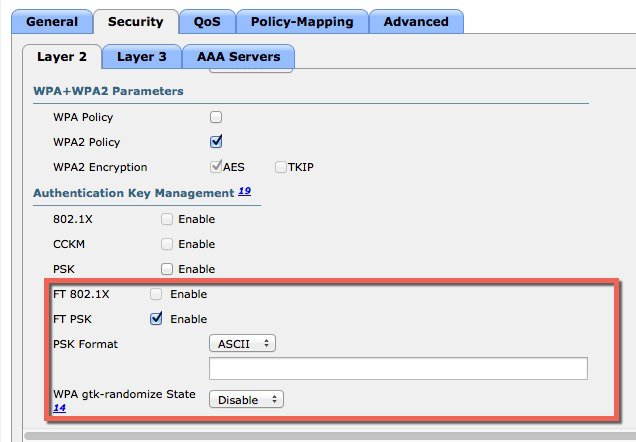636x442 pixels.
Task: Switch to AAA Servers sub-tab
Action: tap(238, 57)
